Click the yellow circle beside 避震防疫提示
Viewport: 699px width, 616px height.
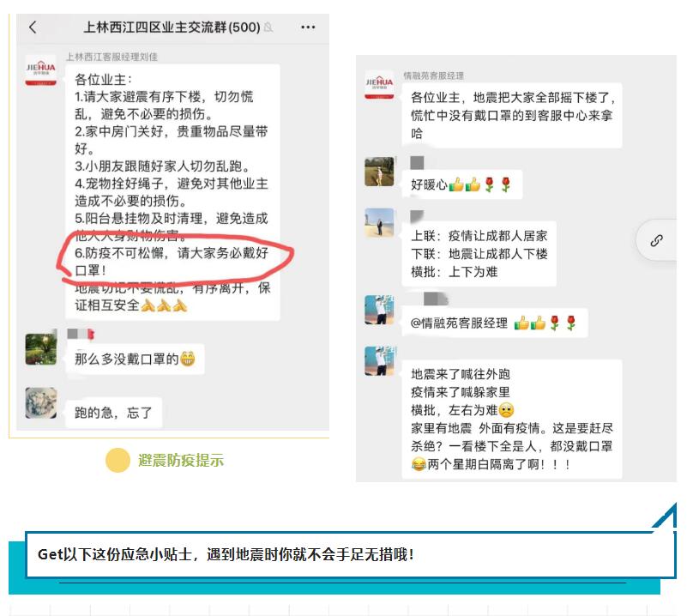pos(118,460)
